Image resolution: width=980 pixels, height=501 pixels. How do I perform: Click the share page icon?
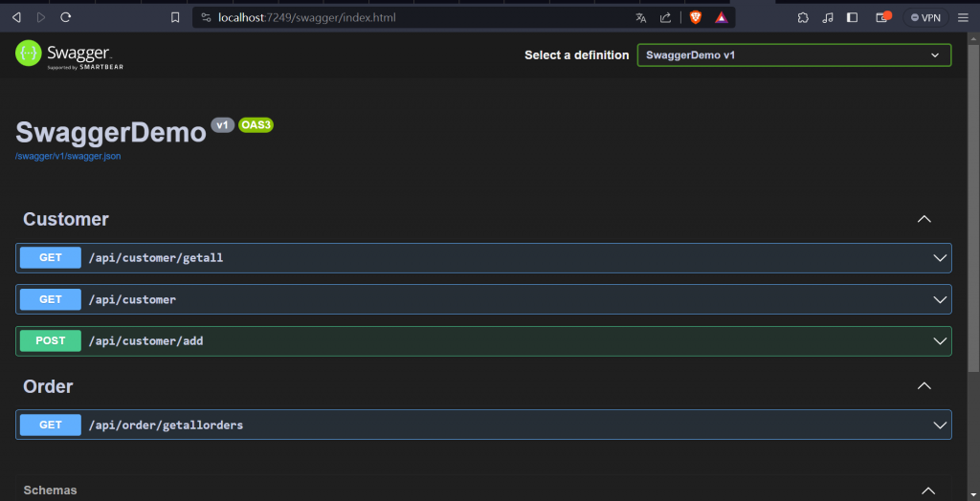tap(666, 17)
